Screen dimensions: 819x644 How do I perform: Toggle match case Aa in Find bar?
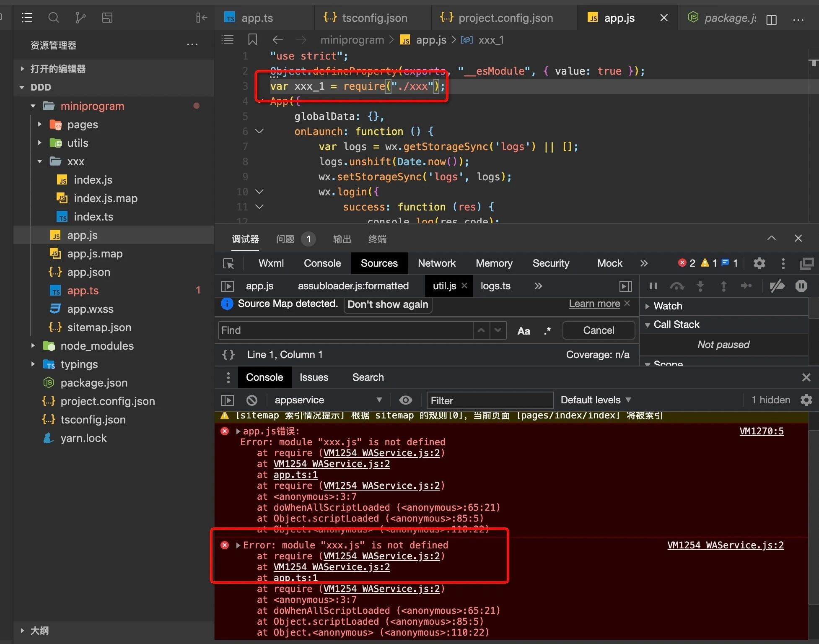tap(524, 331)
